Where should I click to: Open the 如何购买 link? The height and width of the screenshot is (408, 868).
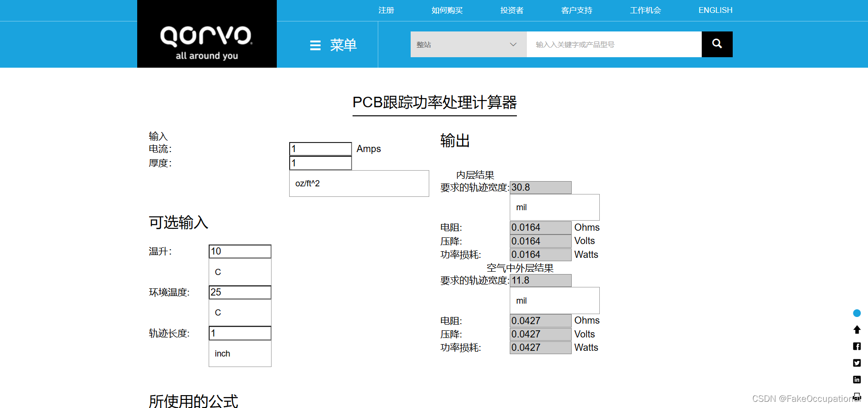coord(447,10)
